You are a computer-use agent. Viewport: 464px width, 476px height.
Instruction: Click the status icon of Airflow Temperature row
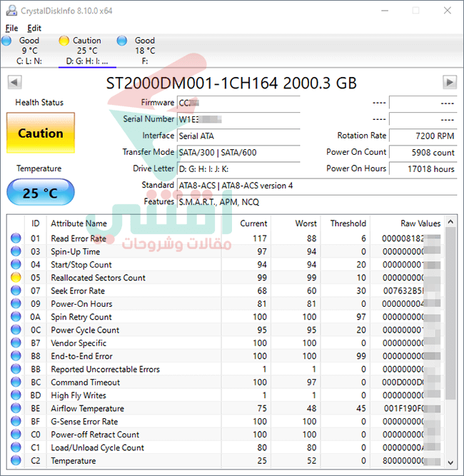[x=16, y=408]
